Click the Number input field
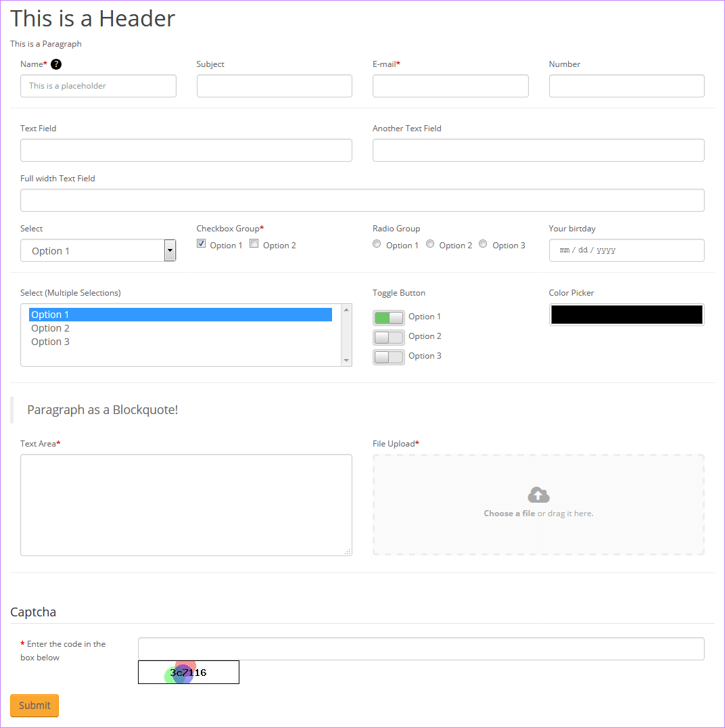Viewport: 725px width, 728px height. click(x=627, y=86)
